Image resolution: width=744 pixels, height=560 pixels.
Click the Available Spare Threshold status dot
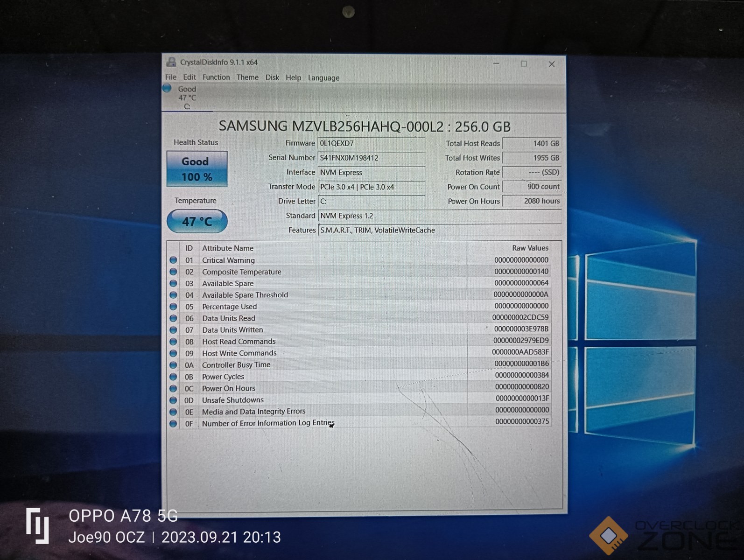point(173,295)
